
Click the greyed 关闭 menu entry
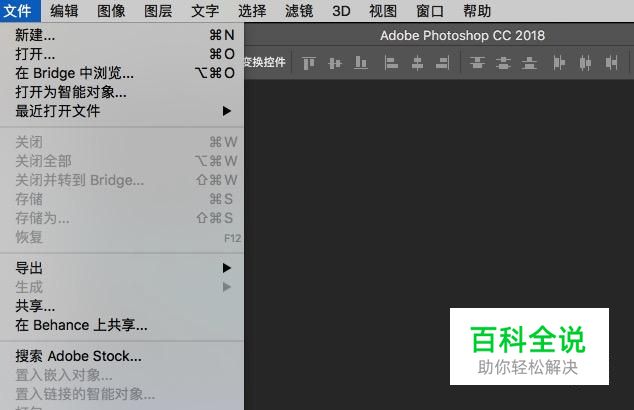click(122, 142)
